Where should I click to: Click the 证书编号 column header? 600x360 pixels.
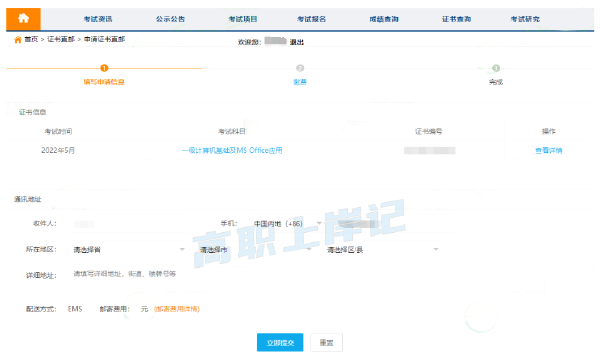click(x=429, y=132)
